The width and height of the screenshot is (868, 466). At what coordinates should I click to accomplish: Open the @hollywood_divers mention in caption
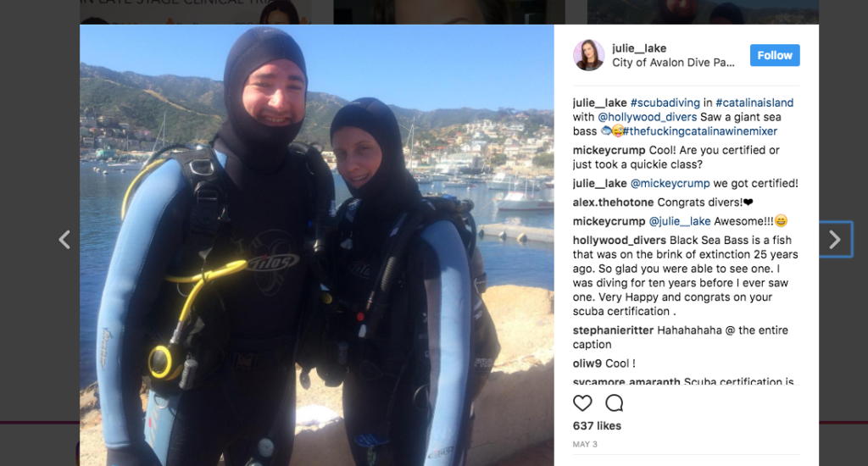(x=647, y=117)
